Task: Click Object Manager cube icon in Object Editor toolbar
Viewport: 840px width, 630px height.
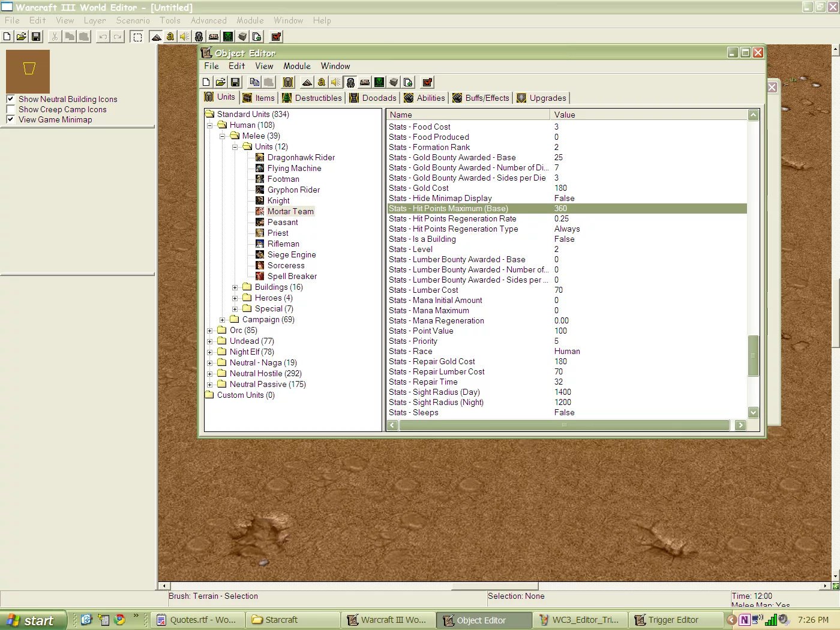Action: tap(394, 82)
